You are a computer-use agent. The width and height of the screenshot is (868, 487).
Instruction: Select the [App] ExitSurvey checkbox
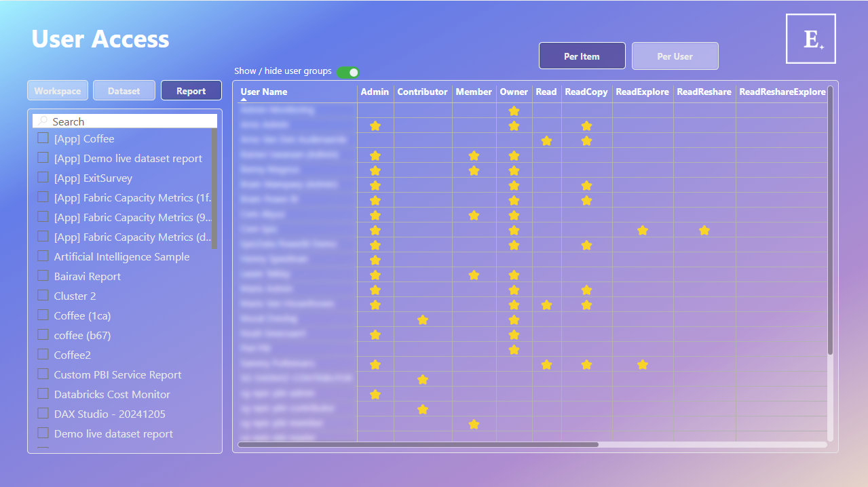click(43, 178)
